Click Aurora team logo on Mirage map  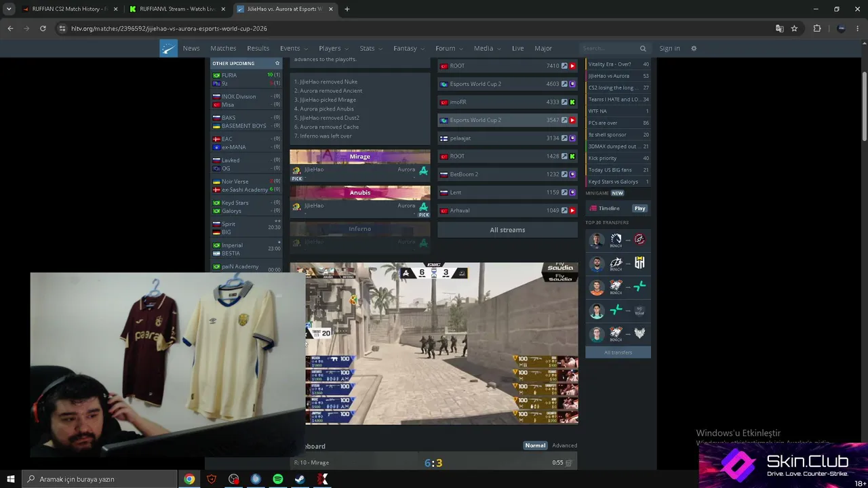click(x=423, y=170)
